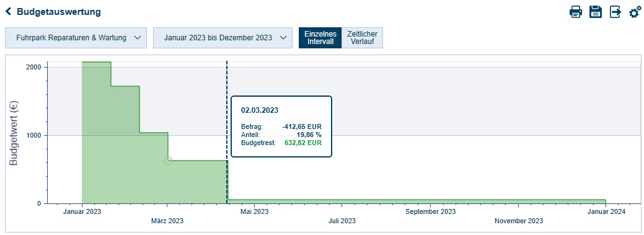Viewport: 644px width, 235px height.
Task: Go back using the left chevron icon
Action: 8,12
